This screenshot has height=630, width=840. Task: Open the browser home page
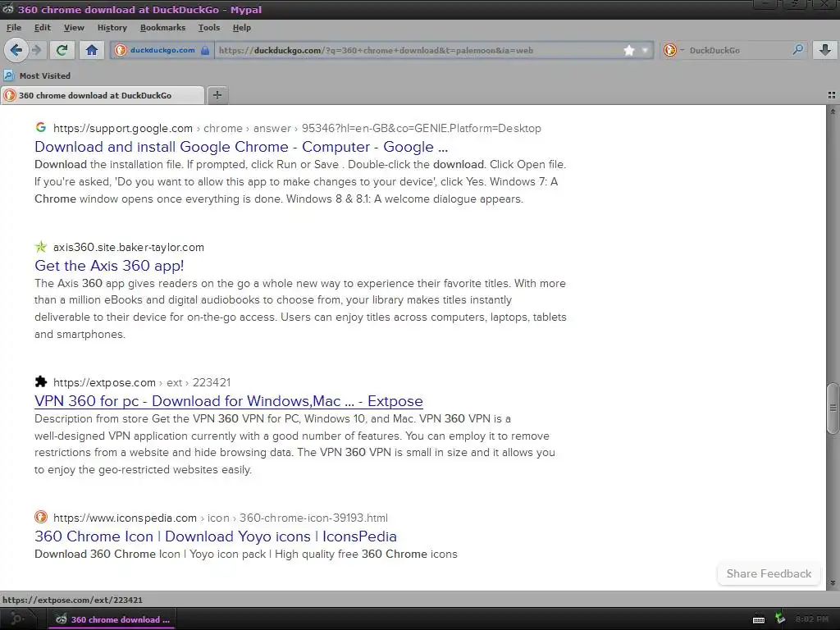point(92,50)
